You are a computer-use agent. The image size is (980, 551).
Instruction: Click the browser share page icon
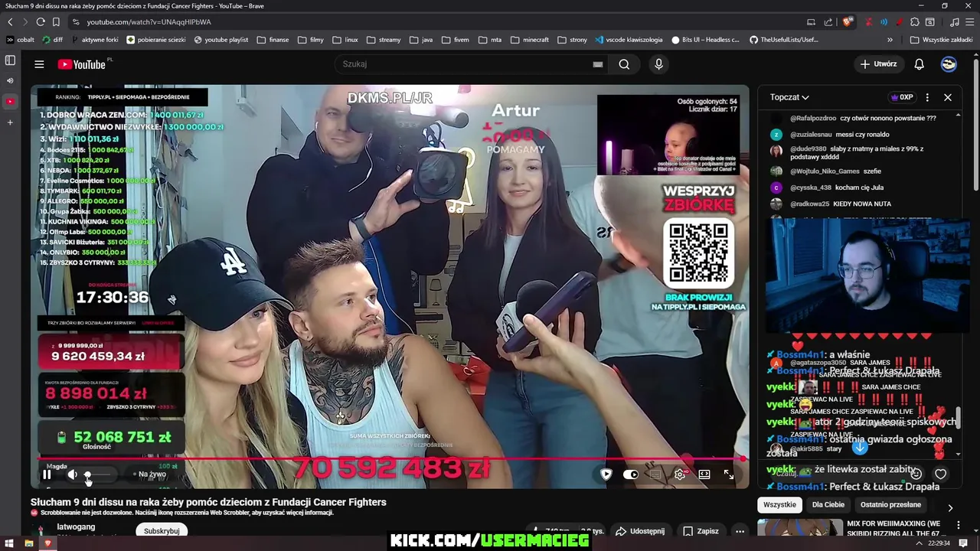point(828,22)
